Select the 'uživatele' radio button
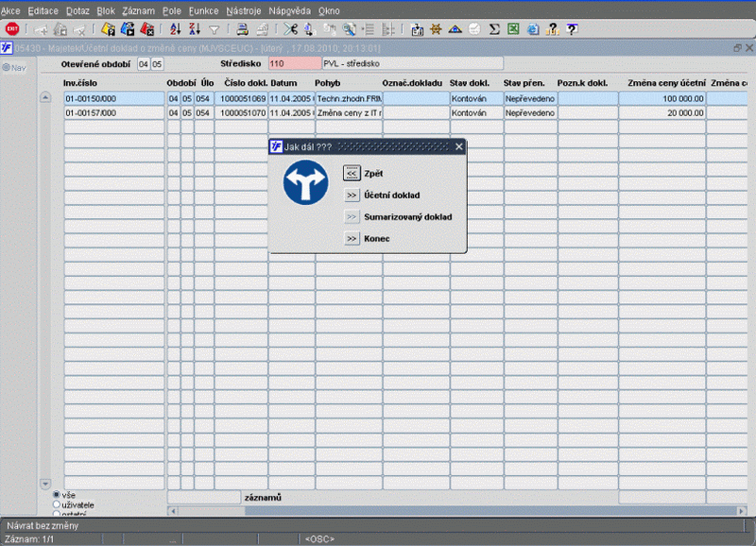 (57, 504)
